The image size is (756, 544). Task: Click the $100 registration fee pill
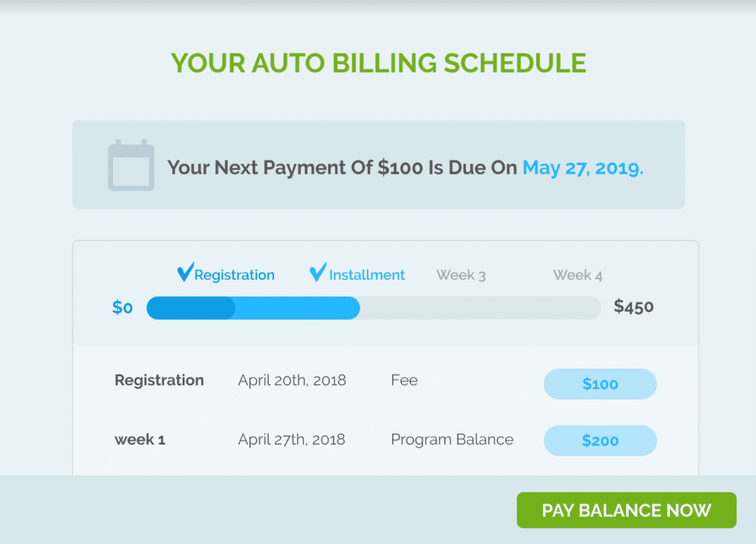coord(600,384)
